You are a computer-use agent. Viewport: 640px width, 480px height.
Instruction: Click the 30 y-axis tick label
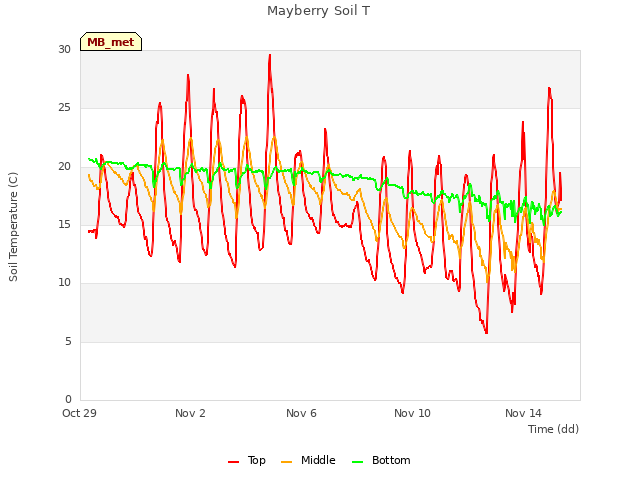tap(64, 49)
